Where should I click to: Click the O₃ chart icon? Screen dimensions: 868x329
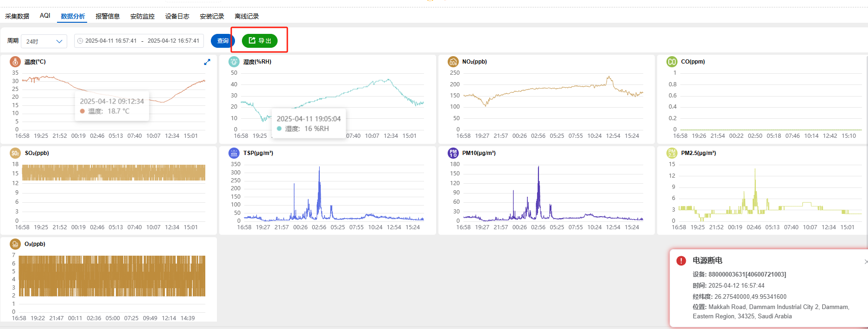pos(15,244)
